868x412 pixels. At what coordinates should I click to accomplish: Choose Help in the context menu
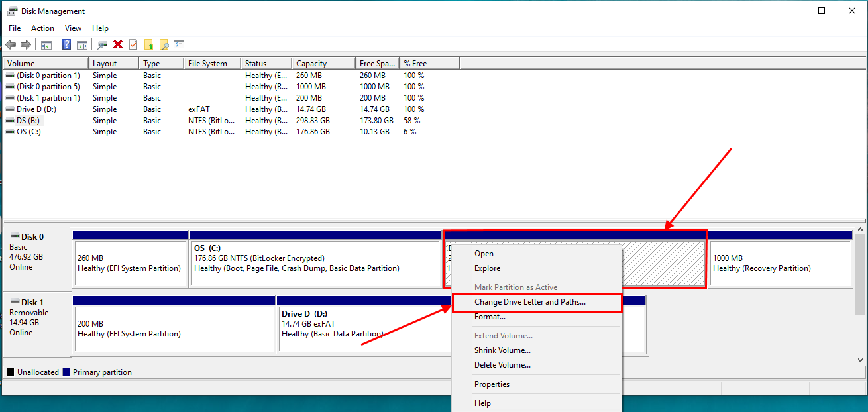[537, 403]
